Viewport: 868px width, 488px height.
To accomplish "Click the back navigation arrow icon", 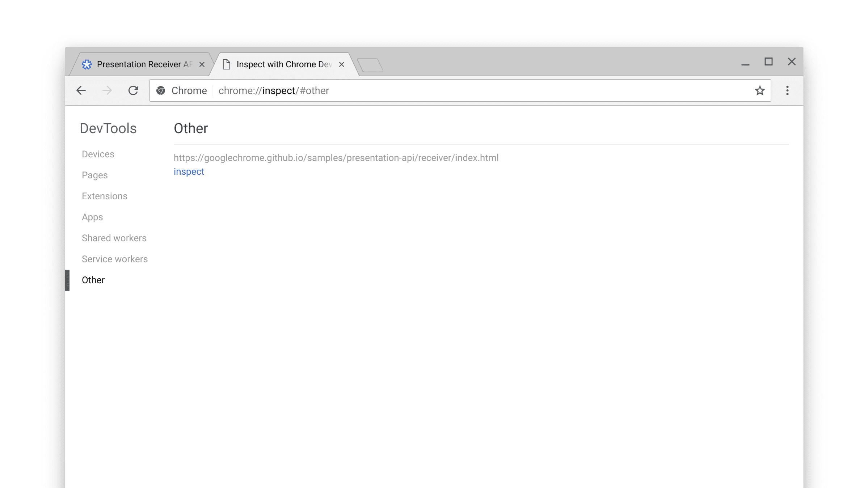I will pyautogui.click(x=80, y=90).
